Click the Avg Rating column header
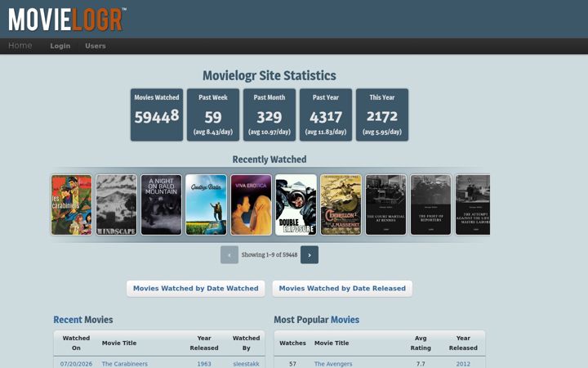 pos(421,343)
